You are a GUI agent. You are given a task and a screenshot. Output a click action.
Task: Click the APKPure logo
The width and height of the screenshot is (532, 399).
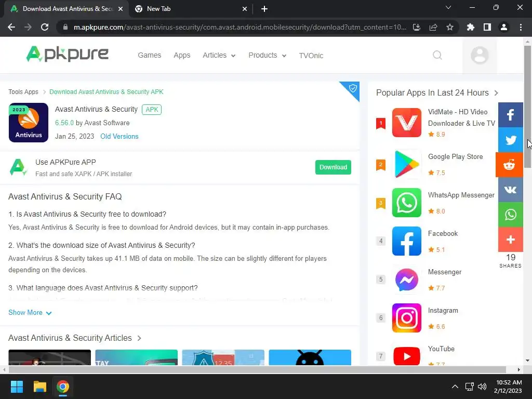tap(68, 54)
